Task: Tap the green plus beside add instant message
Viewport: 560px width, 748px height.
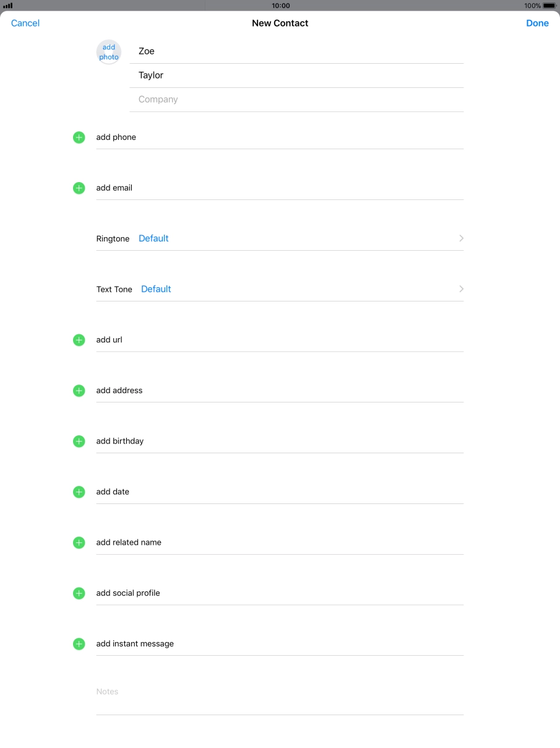Action: click(79, 644)
